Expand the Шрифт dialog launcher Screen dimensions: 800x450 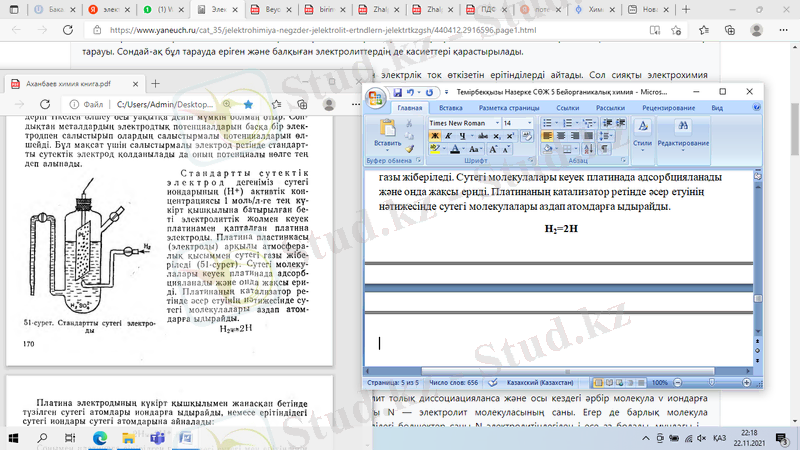[534, 160]
